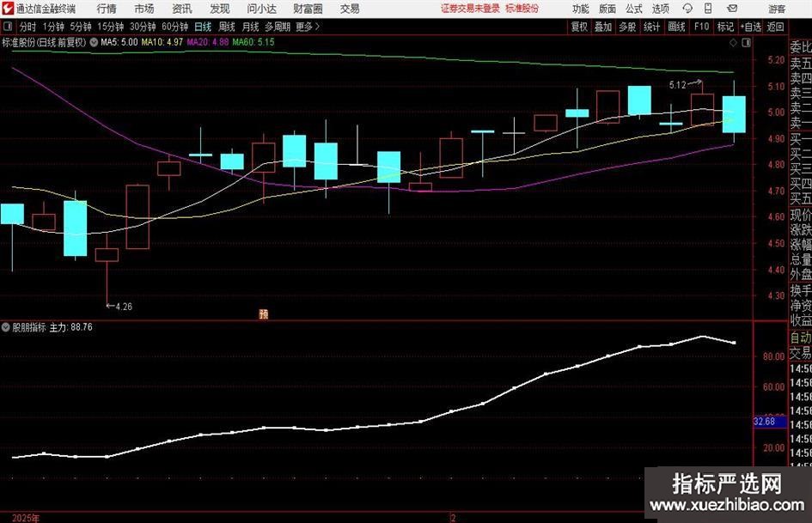Click the 主力: 88.76 indicator value

coord(71,327)
